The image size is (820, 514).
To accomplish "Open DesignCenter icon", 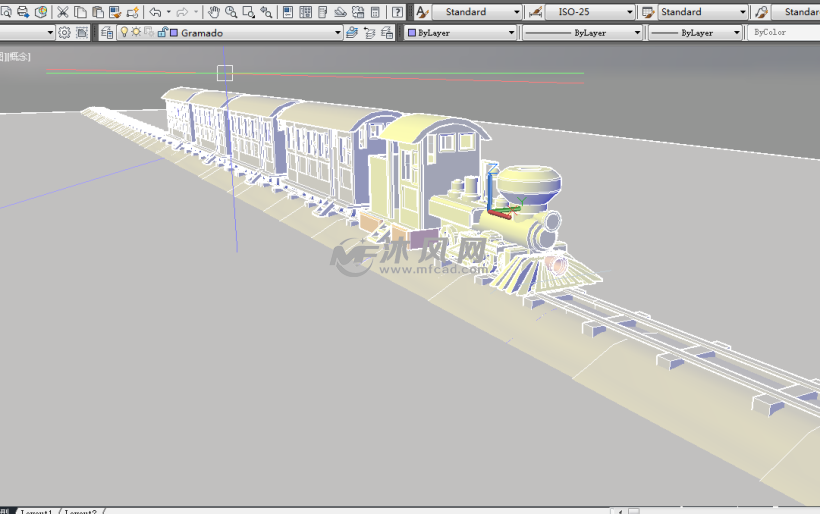I will click(305, 12).
